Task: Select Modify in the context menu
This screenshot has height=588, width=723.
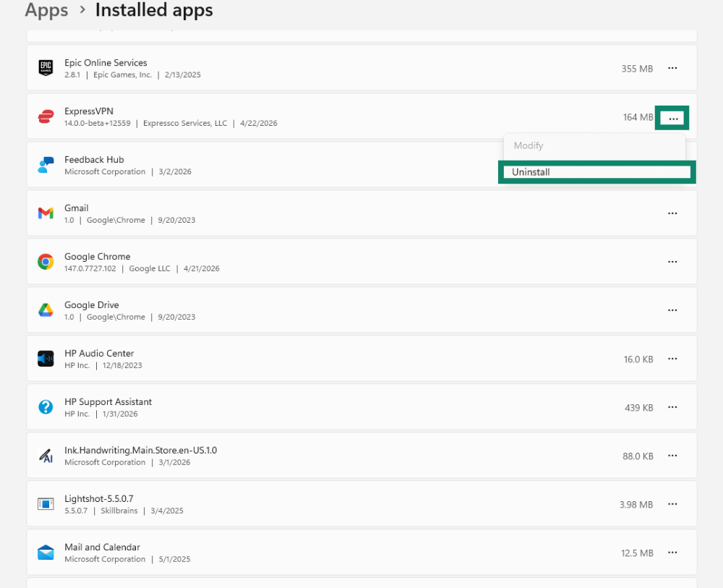Action: point(529,145)
